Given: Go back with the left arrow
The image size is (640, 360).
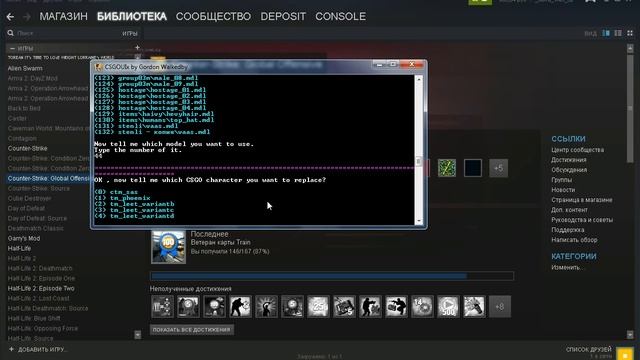Looking at the screenshot, I should coord(10,17).
